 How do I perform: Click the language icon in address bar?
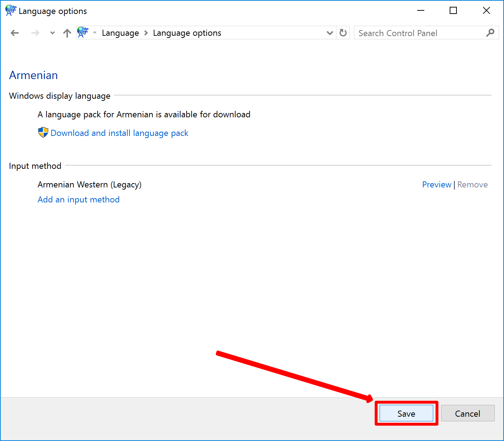(x=83, y=33)
